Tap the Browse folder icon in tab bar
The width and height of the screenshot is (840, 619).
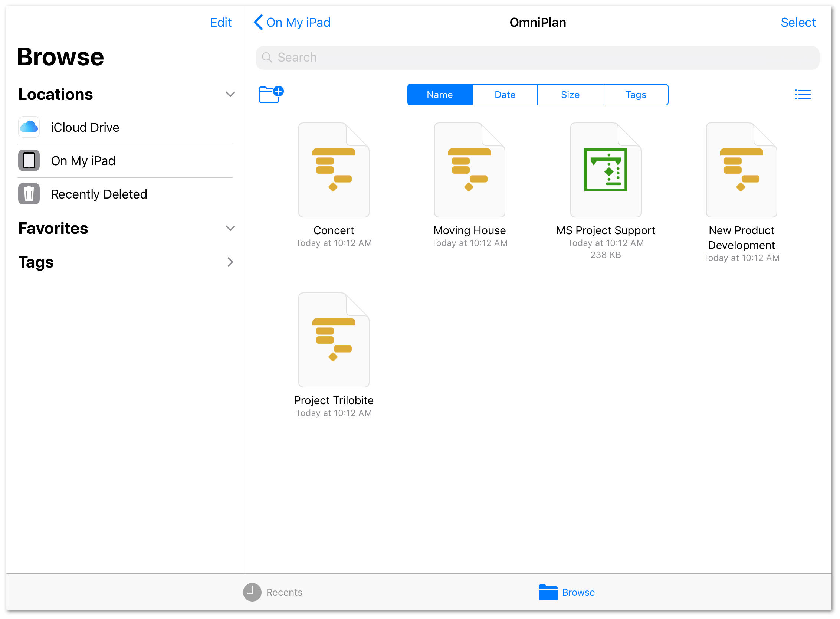pos(548,592)
